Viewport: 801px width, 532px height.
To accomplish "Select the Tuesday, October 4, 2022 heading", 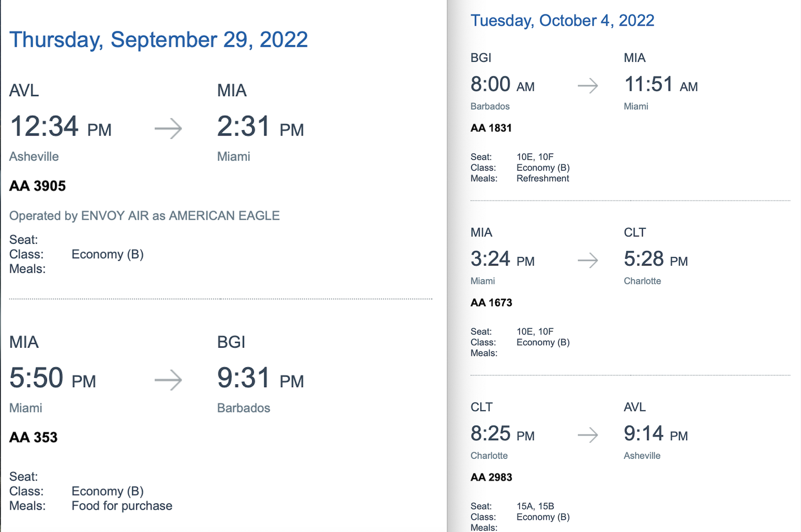I will 562,20.
